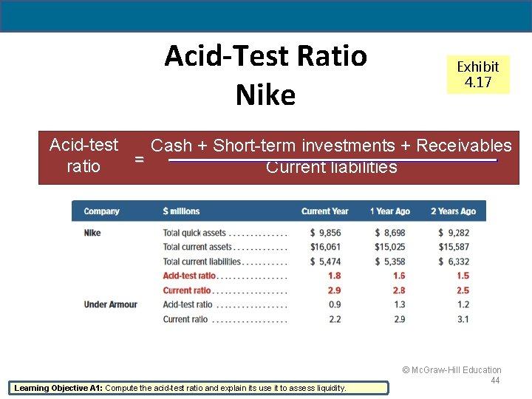Click the current assets value $16,061
The image size is (532, 399).
pos(325,247)
